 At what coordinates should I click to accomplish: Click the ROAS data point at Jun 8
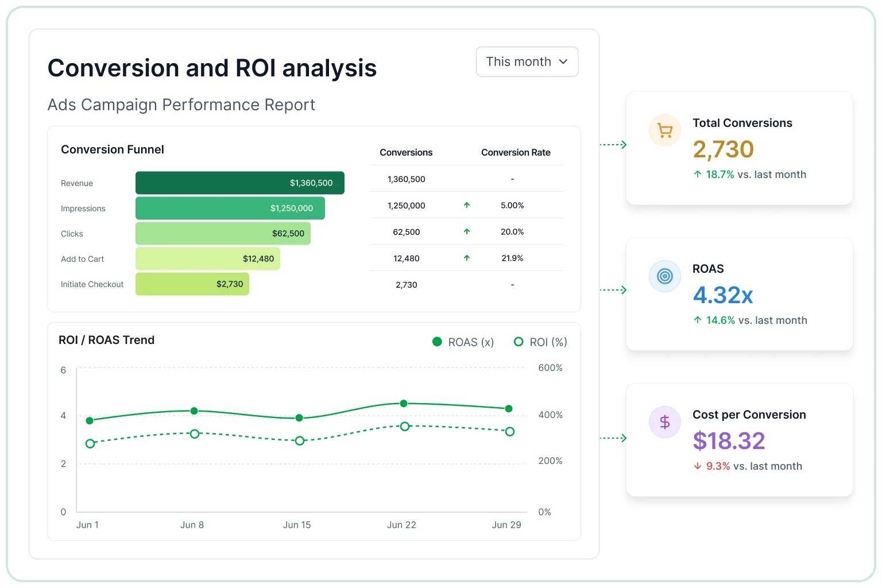[x=194, y=411]
